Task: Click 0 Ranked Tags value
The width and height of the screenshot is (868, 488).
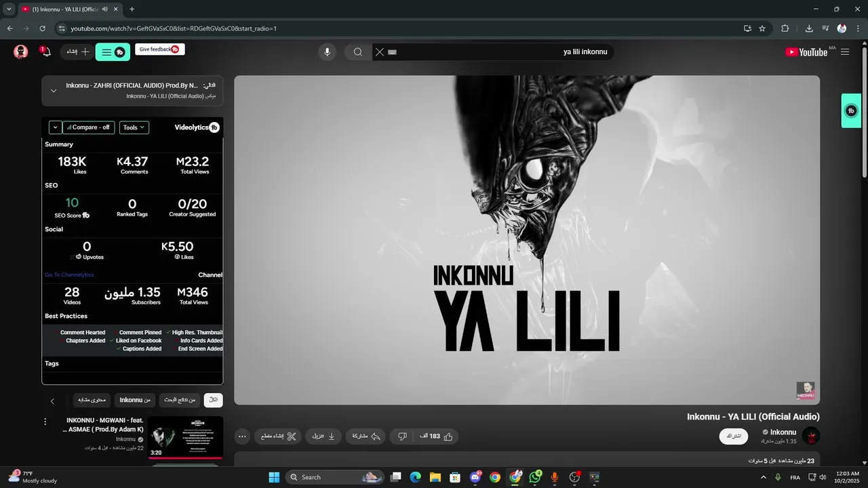Action: [132, 204]
